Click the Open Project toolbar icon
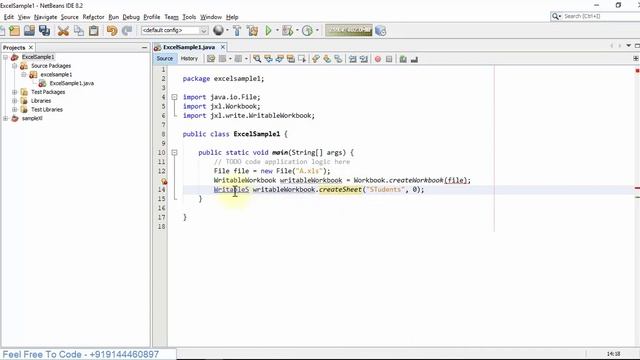 pos(29,31)
